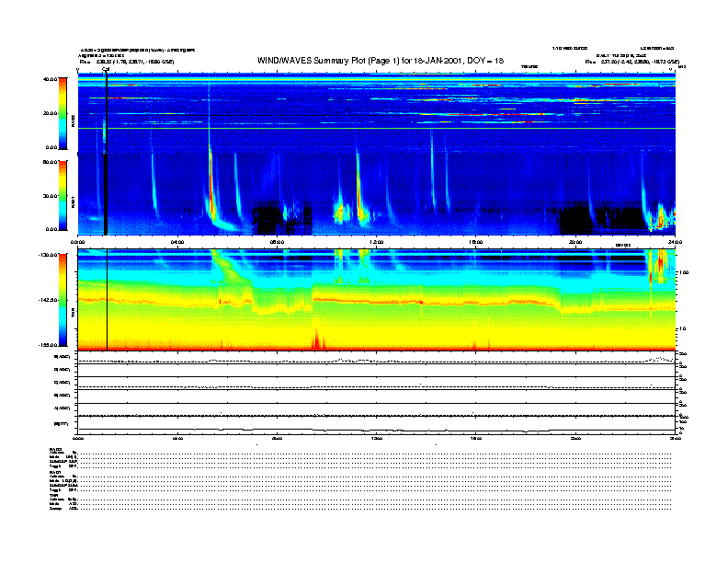Click the -142.50 label on TNR scale

point(48,300)
